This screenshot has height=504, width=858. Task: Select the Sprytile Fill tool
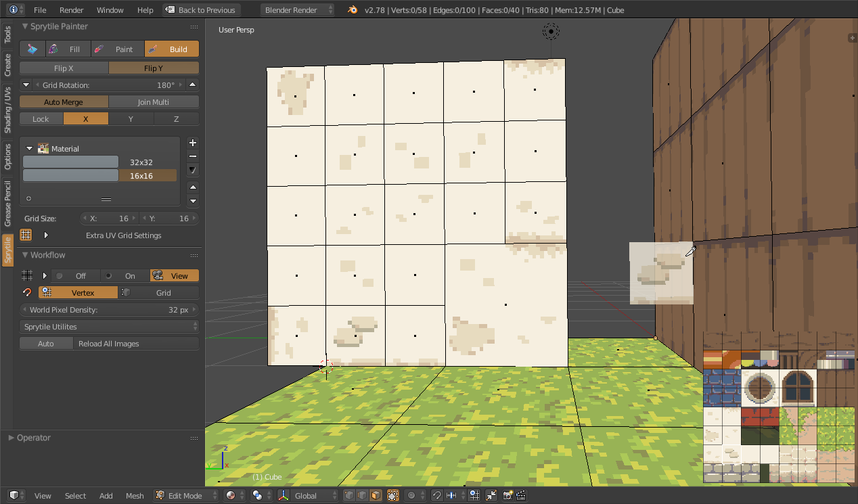[x=68, y=49]
